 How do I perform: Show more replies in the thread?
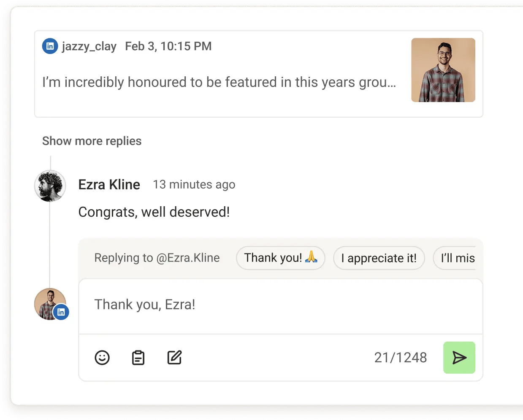pos(92,141)
